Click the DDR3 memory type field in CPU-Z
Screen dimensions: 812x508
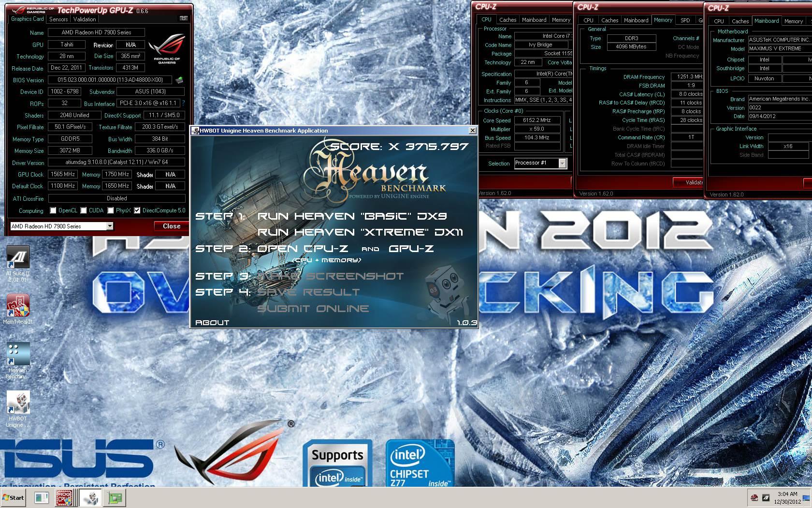tap(632, 38)
